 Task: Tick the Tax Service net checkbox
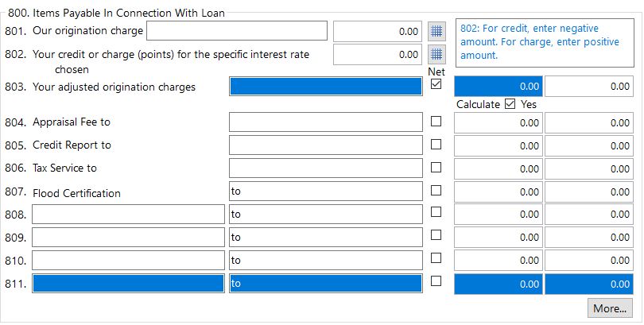point(436,167)
